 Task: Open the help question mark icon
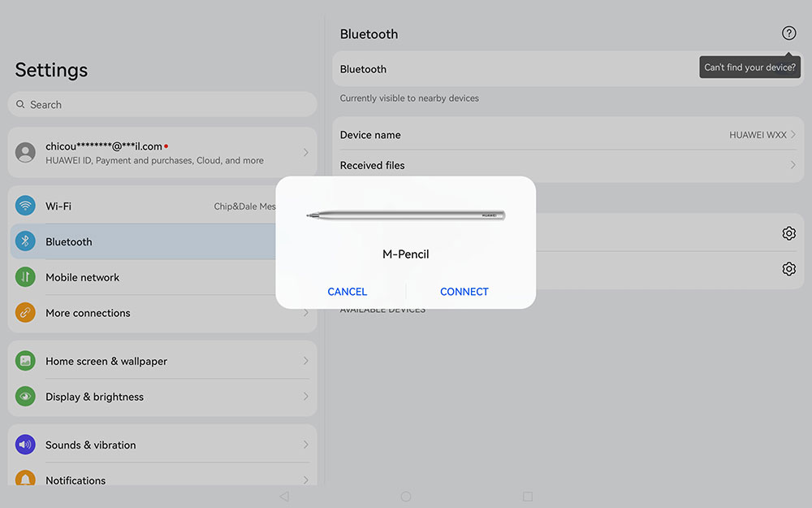pos(788,33)
